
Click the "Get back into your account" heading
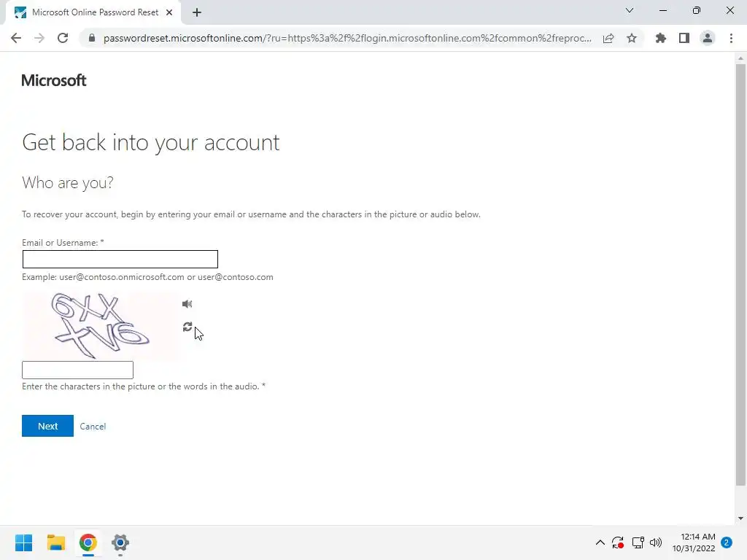pyautogui.click(x=150, y=142)
